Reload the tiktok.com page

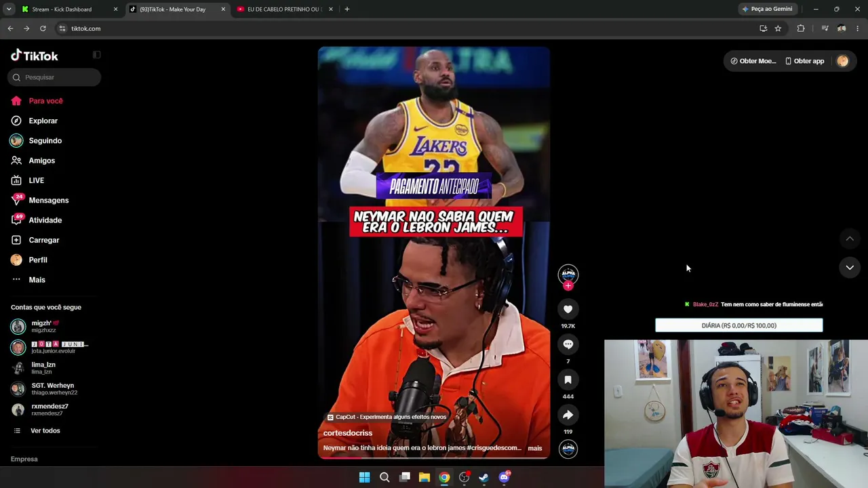click(43, 28)
